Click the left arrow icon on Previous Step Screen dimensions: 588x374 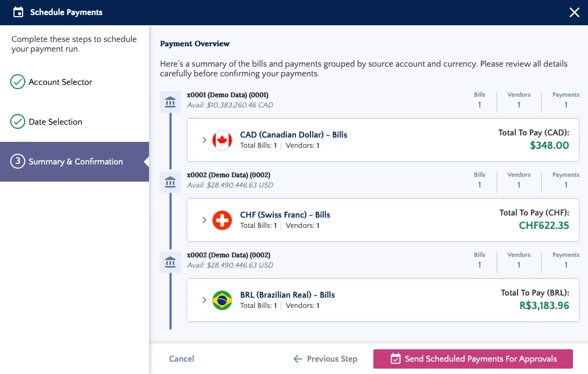tap(297, 359)
